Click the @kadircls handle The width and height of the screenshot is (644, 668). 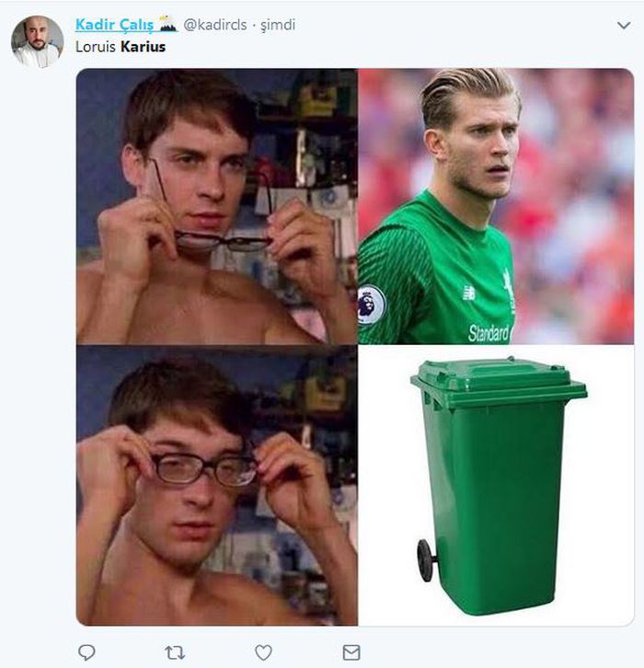(215, 26)
